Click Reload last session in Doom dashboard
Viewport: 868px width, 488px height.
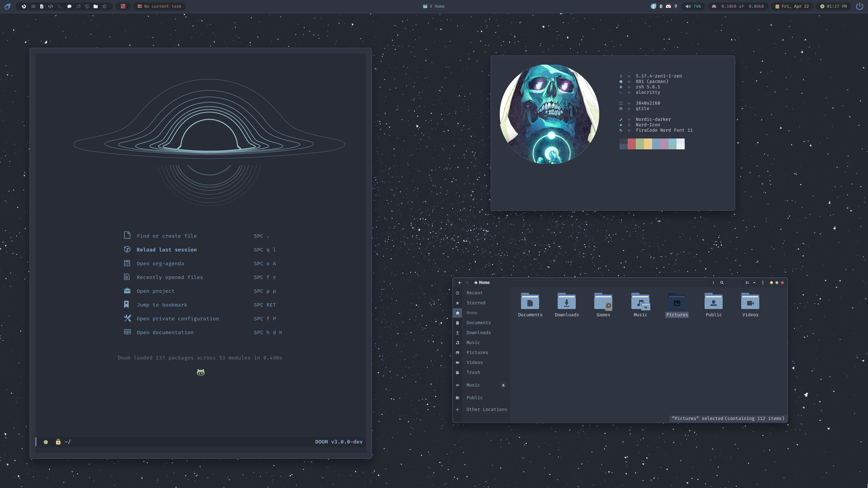[166, 250]
